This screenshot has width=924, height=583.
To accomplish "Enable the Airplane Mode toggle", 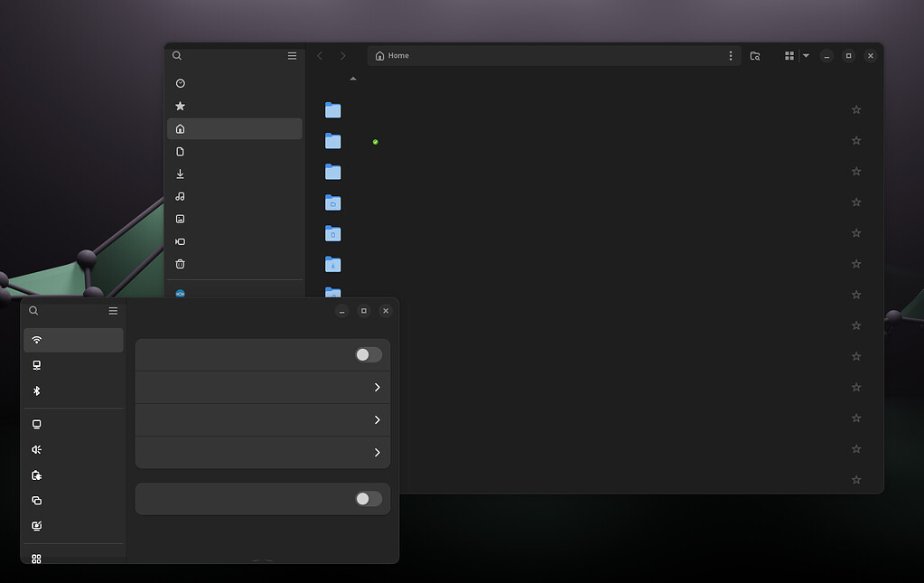I will (367, 498).
